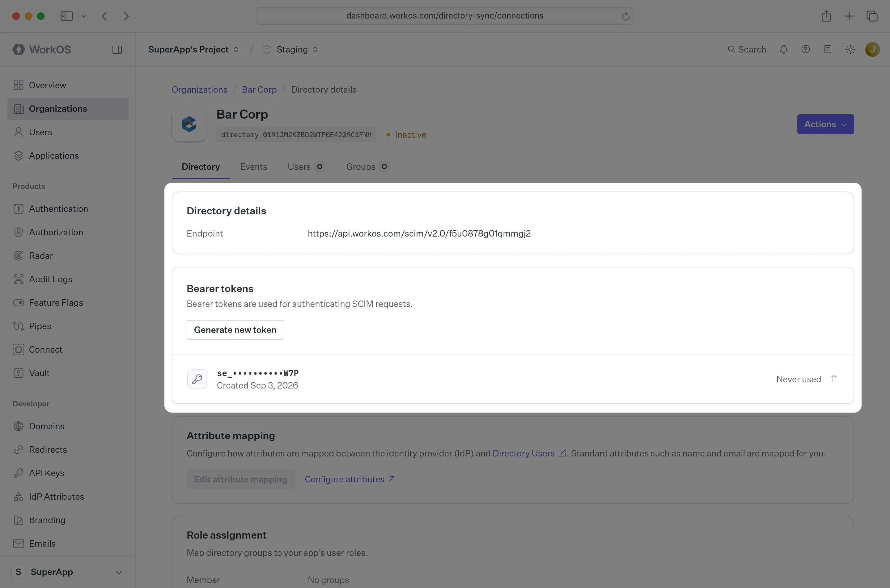
Task: Open the Configure attributes link
Action: click(350, 479)
